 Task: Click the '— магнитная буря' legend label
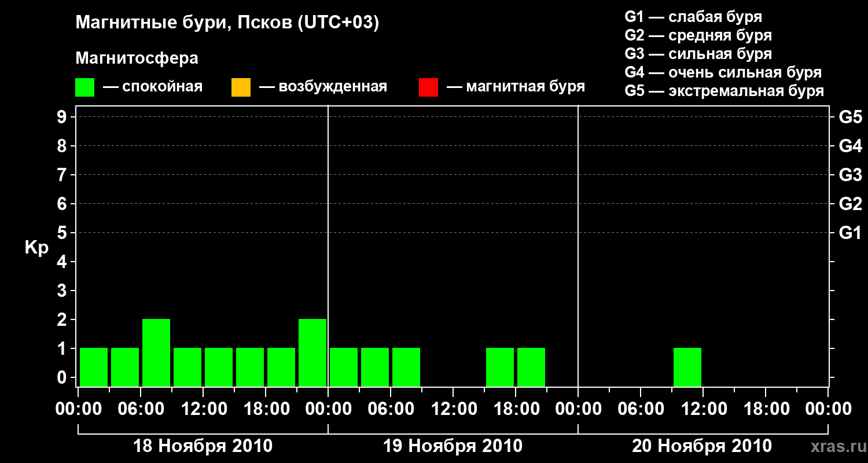point(516,87)
